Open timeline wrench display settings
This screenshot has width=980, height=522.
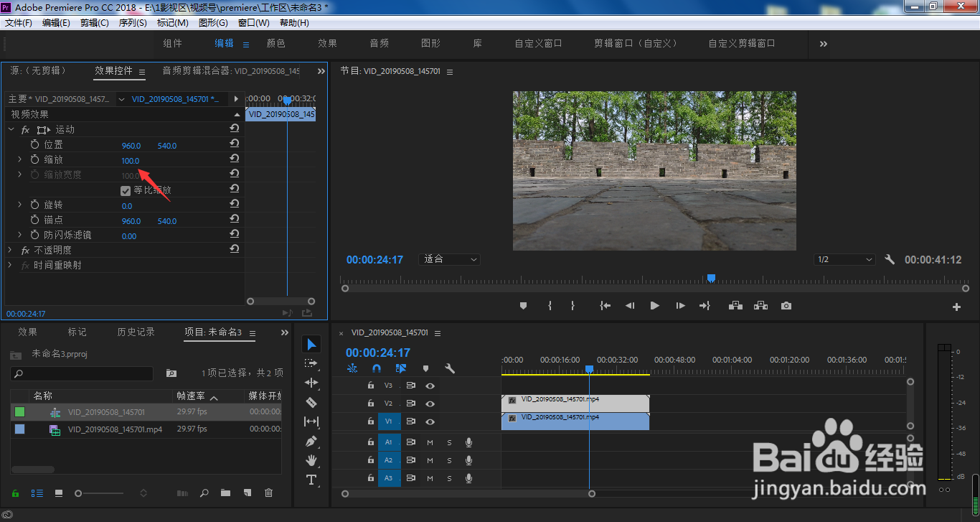coord(450,368)
